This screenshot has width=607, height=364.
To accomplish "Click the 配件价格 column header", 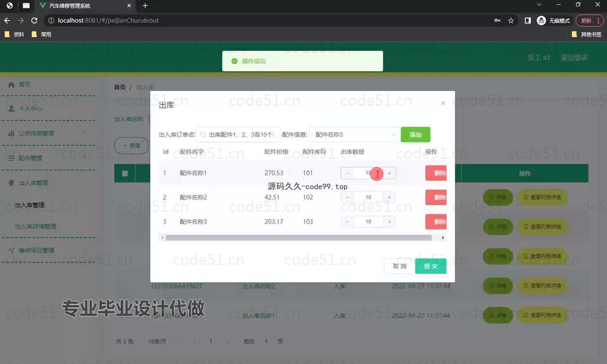I will (x=276, y=152).
